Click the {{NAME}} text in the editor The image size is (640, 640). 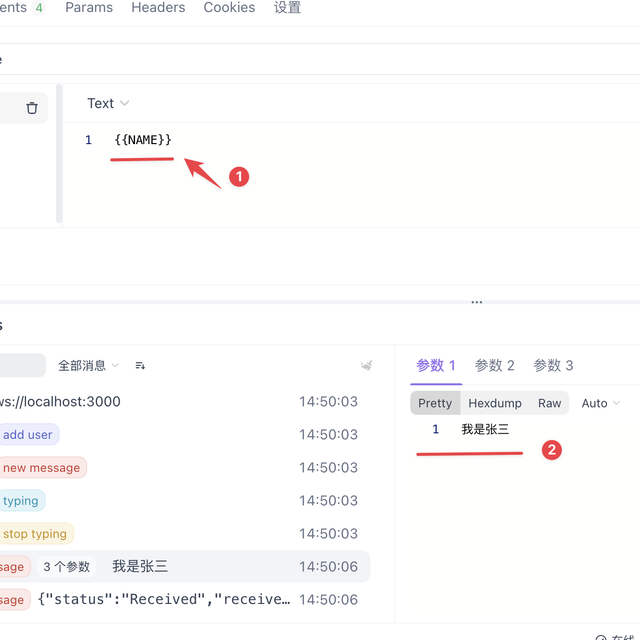(x=143, y=140)
